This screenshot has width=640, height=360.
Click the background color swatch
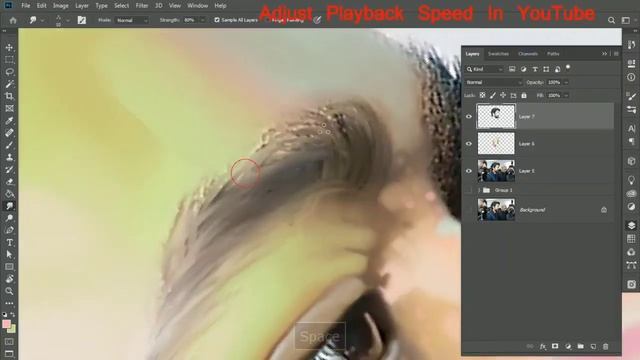point(12,329)
